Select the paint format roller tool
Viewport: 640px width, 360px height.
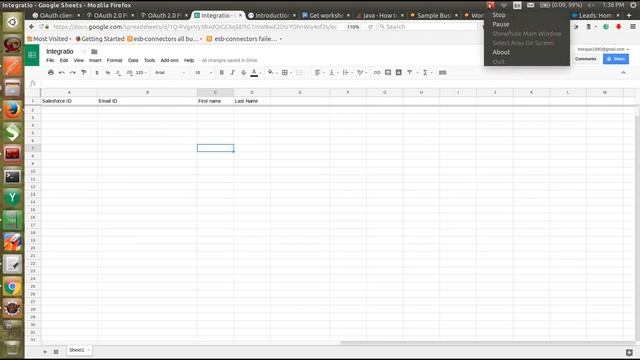(84, 72)
